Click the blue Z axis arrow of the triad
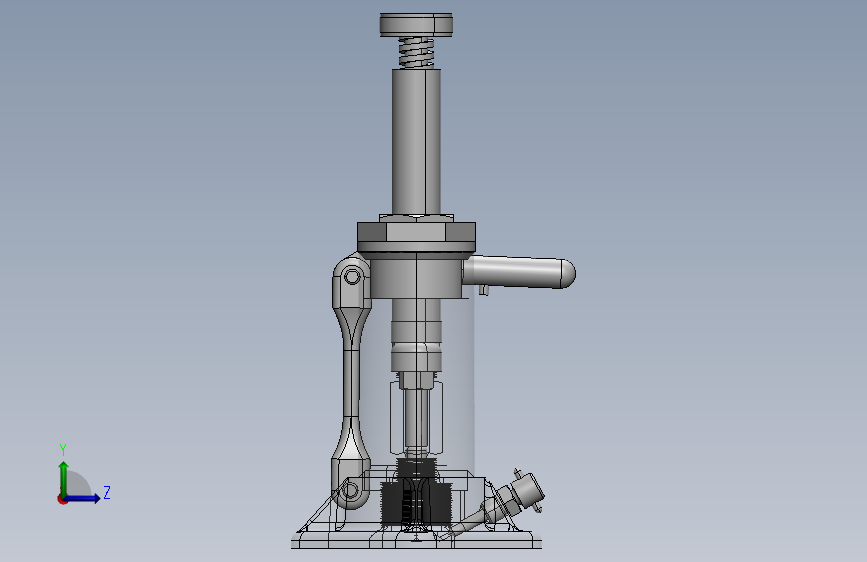This screenshot has width=867, height=562. 82,498
